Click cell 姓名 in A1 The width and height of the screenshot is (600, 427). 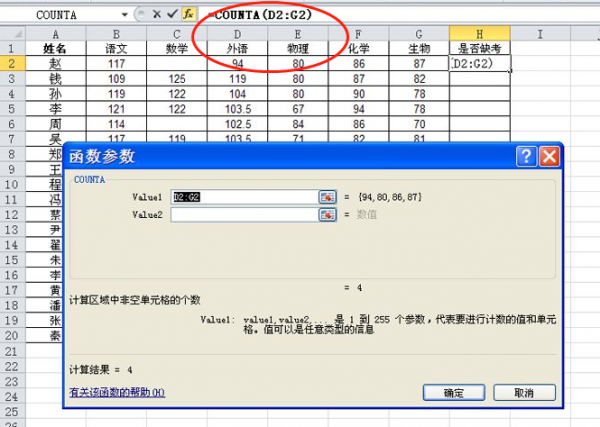pos(56,49)
